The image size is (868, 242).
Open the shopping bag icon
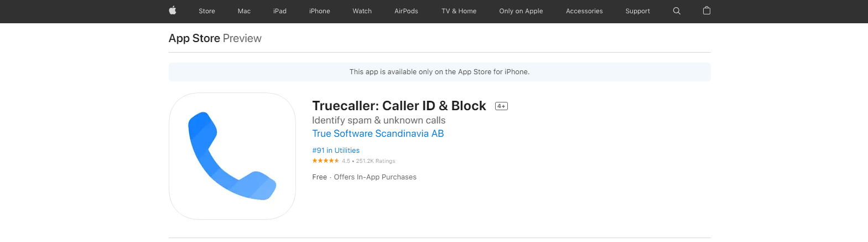(x=706, y=11)
